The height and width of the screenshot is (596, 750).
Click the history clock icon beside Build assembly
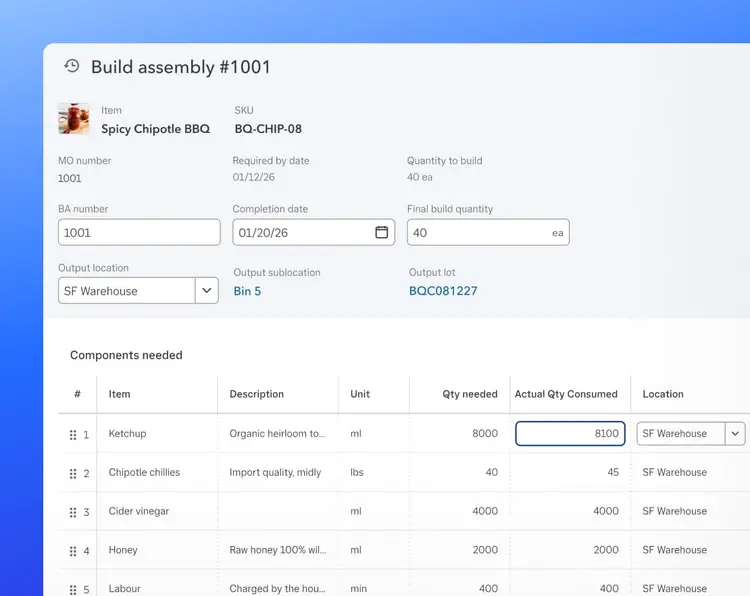72,66
